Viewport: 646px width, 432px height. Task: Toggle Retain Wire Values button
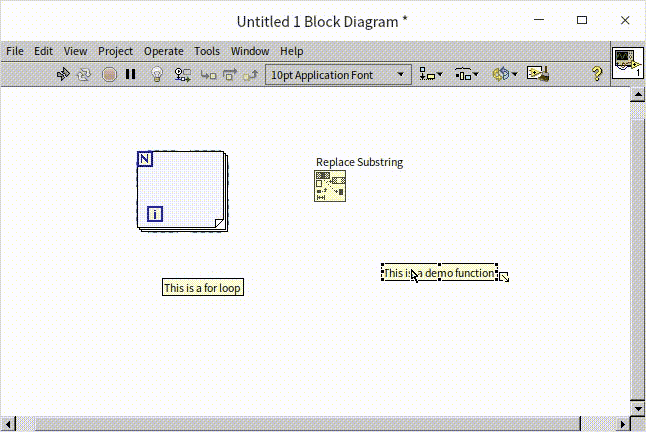[183, 74]
